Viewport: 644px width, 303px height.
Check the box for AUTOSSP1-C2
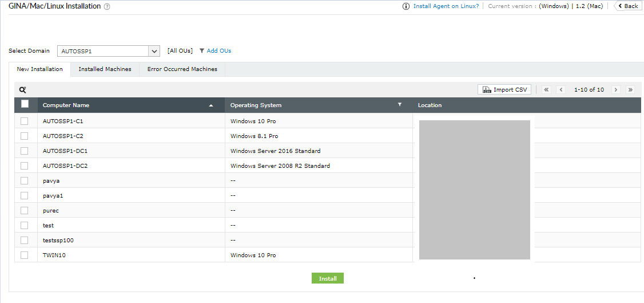coord(24,136)
